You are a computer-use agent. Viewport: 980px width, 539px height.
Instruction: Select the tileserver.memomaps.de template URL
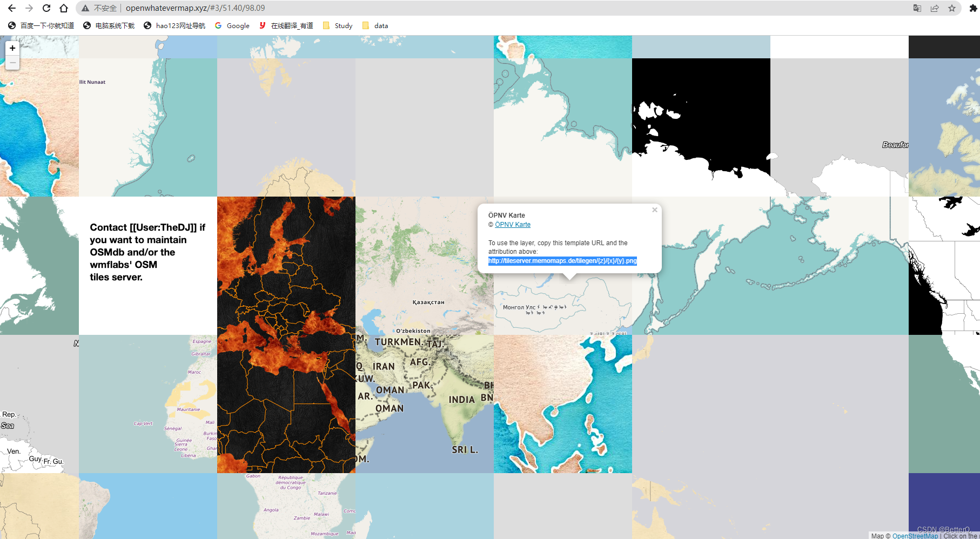click(x=562, y=261)
